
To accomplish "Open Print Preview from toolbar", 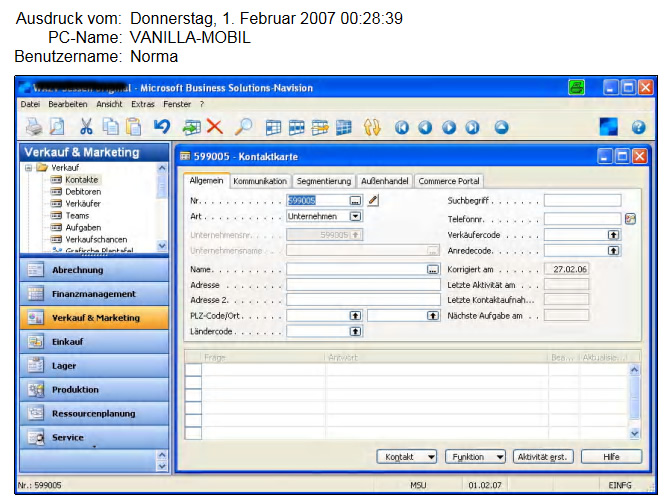I will [x=57, y=127].
